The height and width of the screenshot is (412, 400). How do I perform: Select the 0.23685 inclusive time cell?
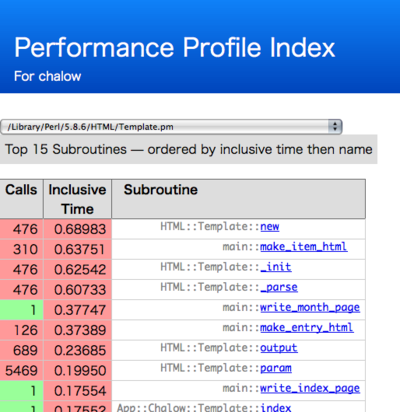(x=77, y=350)
